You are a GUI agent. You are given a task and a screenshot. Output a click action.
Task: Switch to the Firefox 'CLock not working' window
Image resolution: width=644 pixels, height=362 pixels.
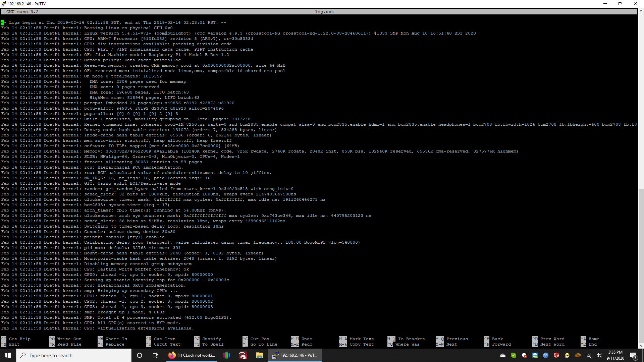point(192,355)
